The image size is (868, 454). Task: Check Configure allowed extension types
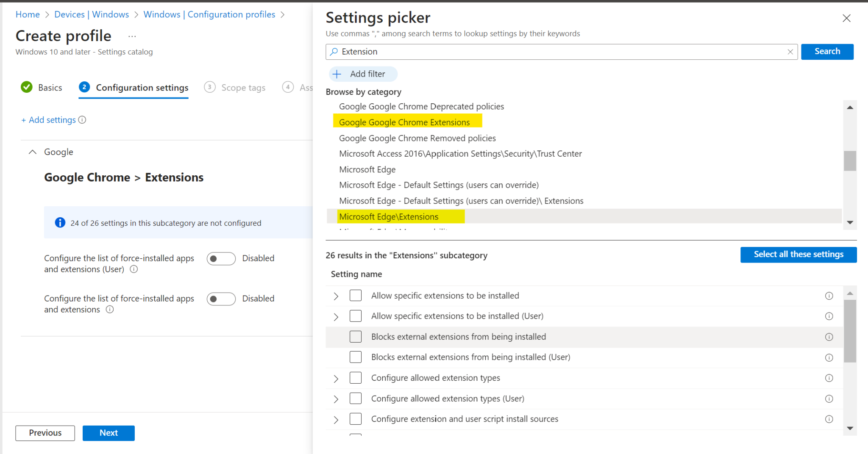356,378
